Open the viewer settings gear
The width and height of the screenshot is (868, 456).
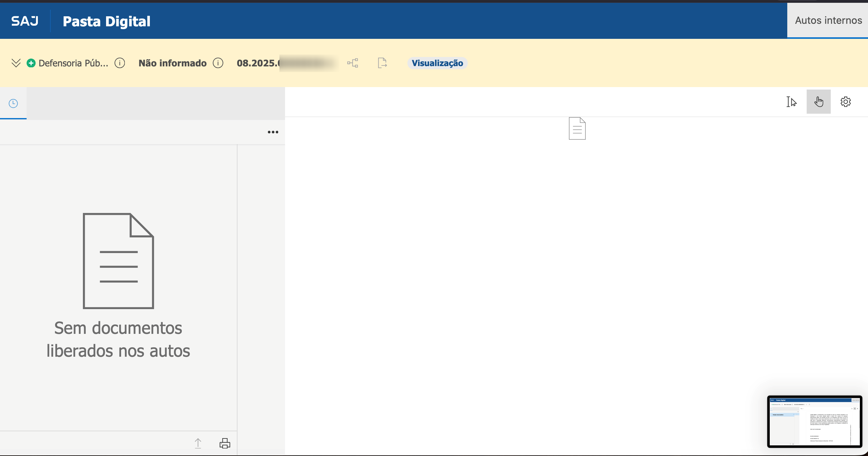click(x=845, y=101)
